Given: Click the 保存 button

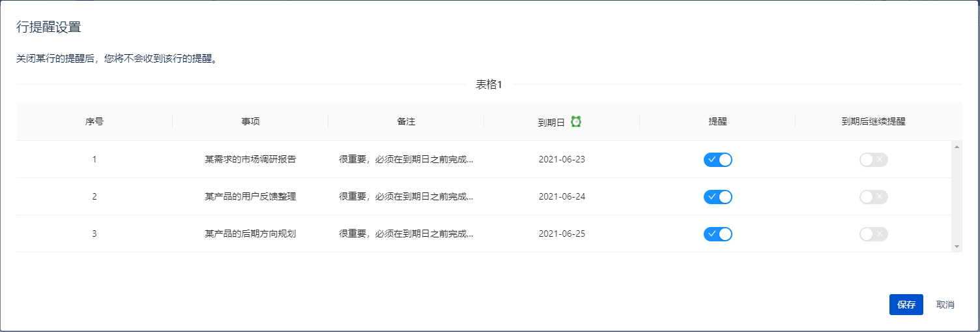Looking at the screenshot, I should [x=906, y=305].
